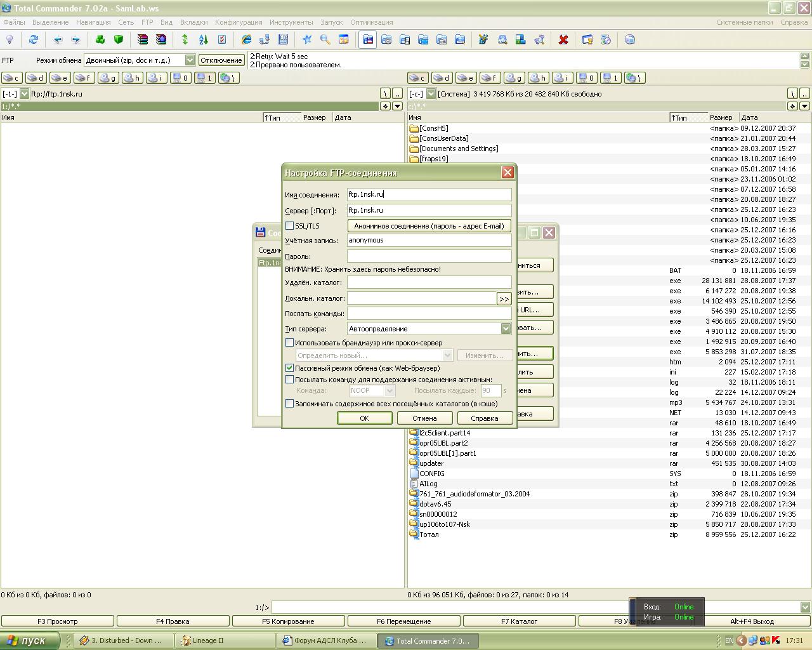812x650 pixels.
Task: Select drive e in the right panel drive bar
Action: click(x=466, y=78)
